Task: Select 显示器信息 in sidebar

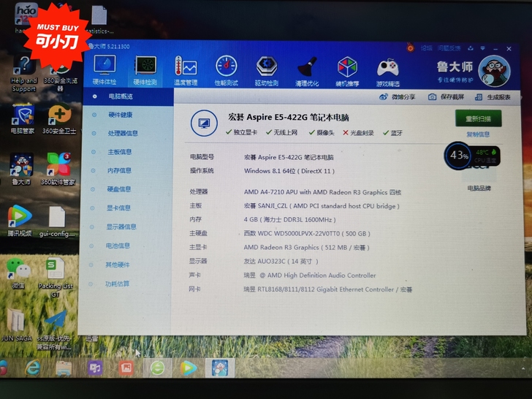Action: 121,227
